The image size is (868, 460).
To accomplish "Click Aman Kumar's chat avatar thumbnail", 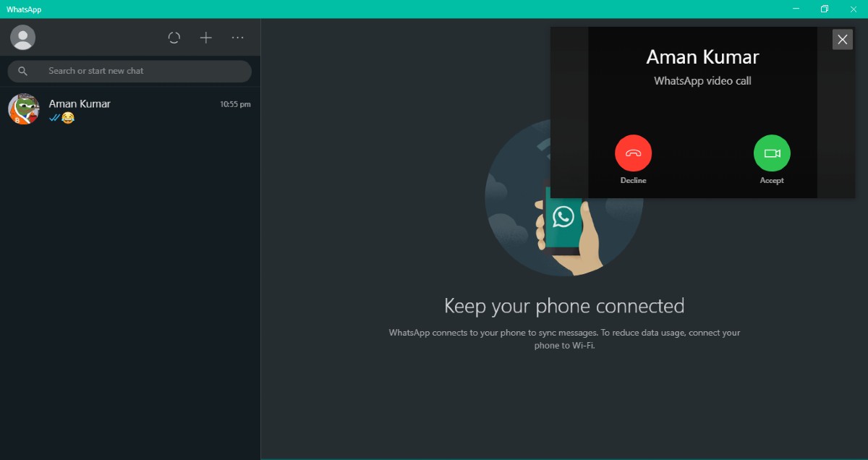I will pos(23,109).
